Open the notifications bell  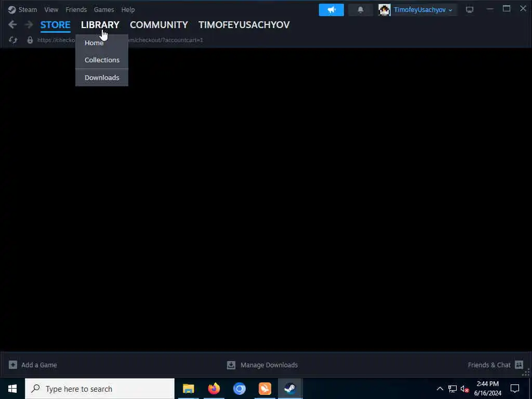coord(361,10)
